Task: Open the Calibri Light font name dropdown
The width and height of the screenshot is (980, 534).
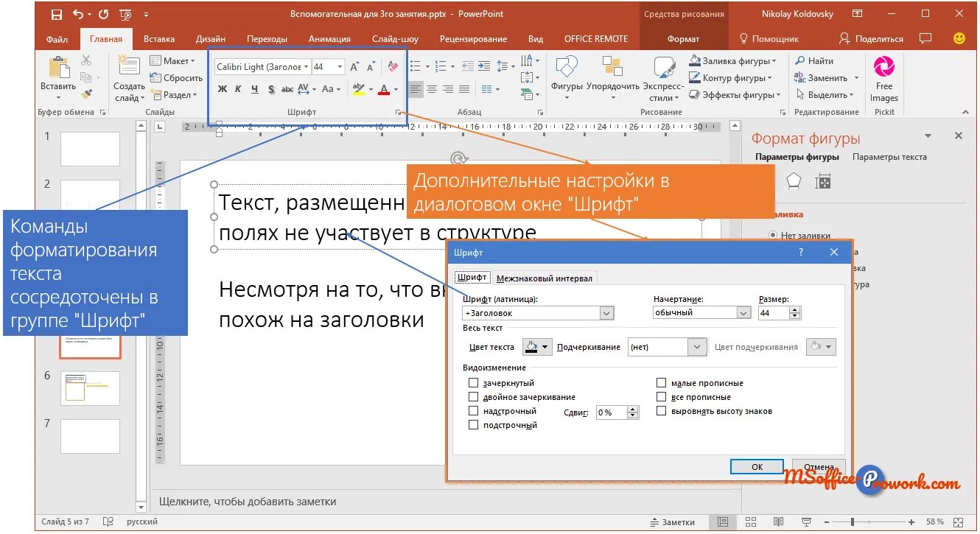Action: pos(307,66)
